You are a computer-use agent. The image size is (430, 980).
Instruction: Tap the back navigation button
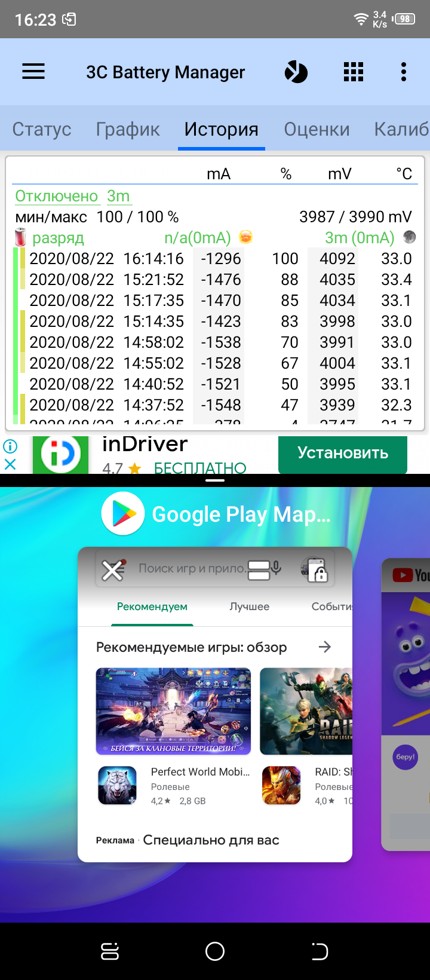coord(320,951)
